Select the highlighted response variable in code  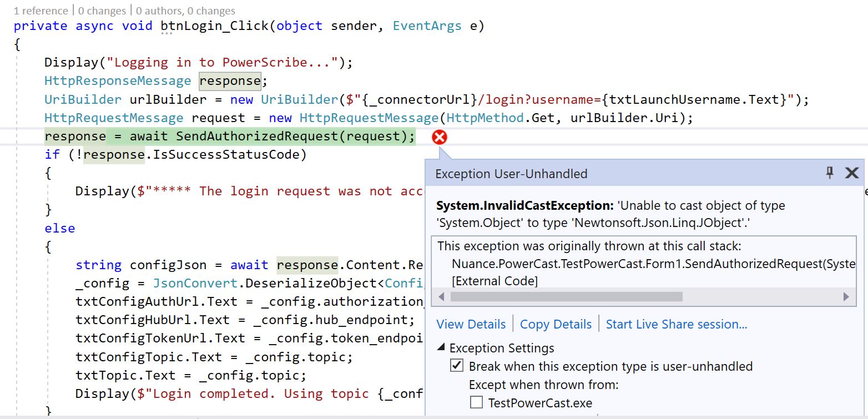(x=230, y=80)
